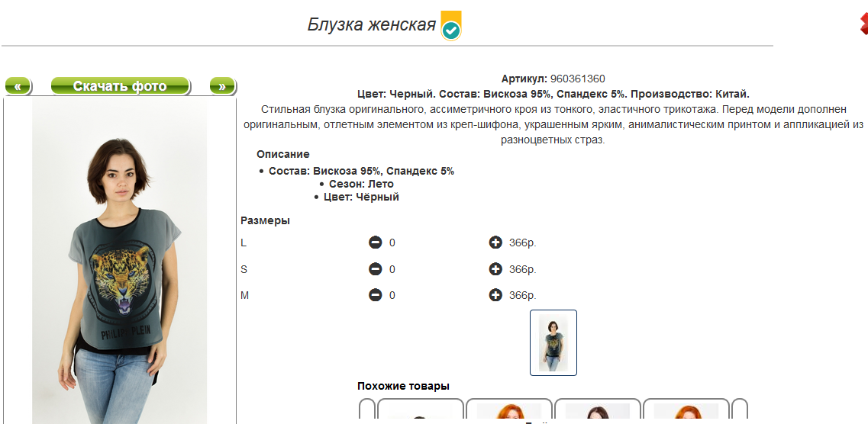
Task: Select the small blouse thumbnail below sizes
Action: (553, 342)
